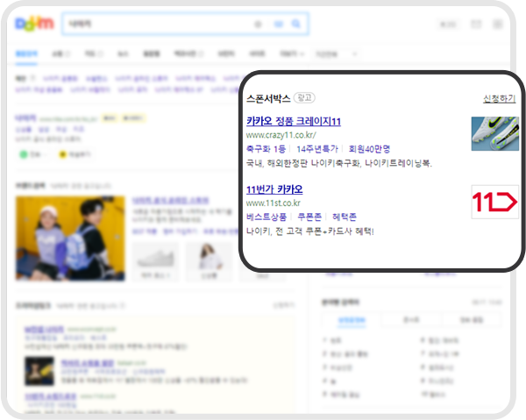This screenshot has width=526, height=420.
Task: Click text '국내, 해외한정판 나이키축구화, 나이키트레이닝복.'
Action: click(339, 163)
